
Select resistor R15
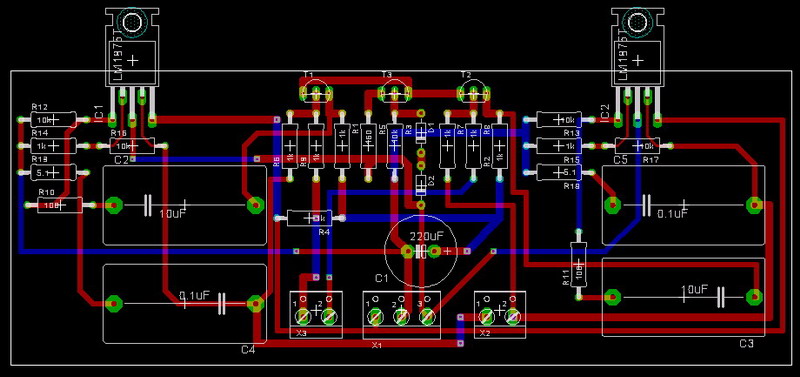click(x=559, y=146)
